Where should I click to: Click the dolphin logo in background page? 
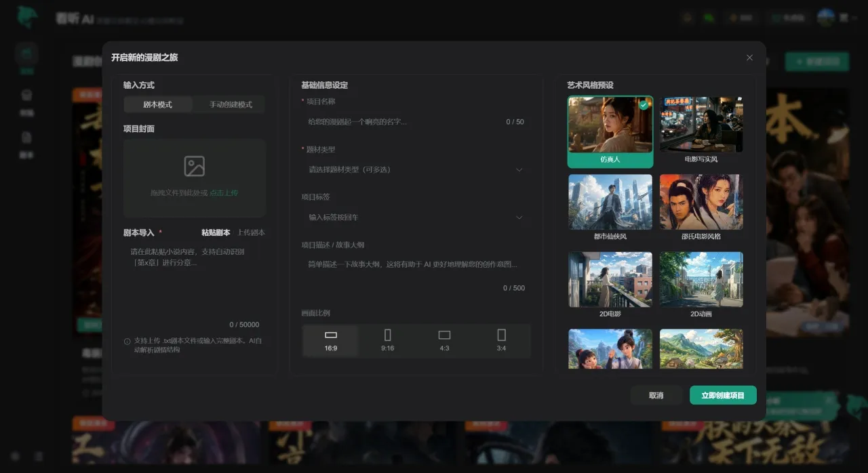27,18
